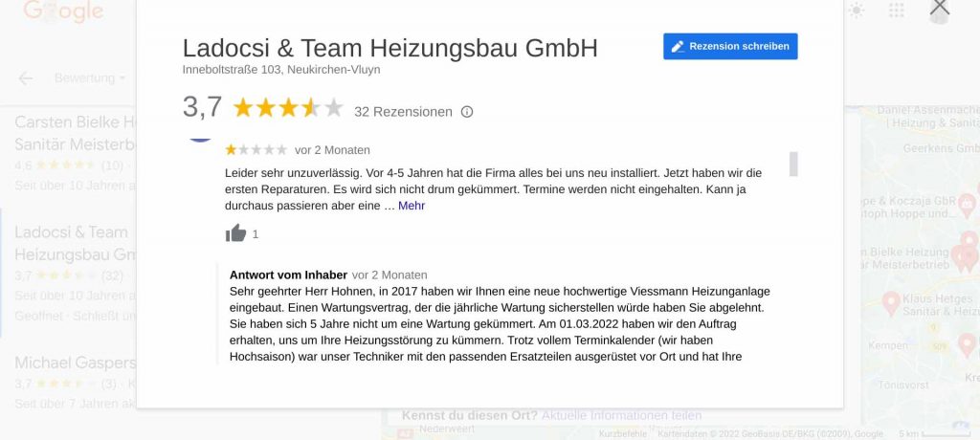This screenshot has width=980, height=440.
Task: Click the Rezension schreiben button
Action: click(x=730, y=46)
